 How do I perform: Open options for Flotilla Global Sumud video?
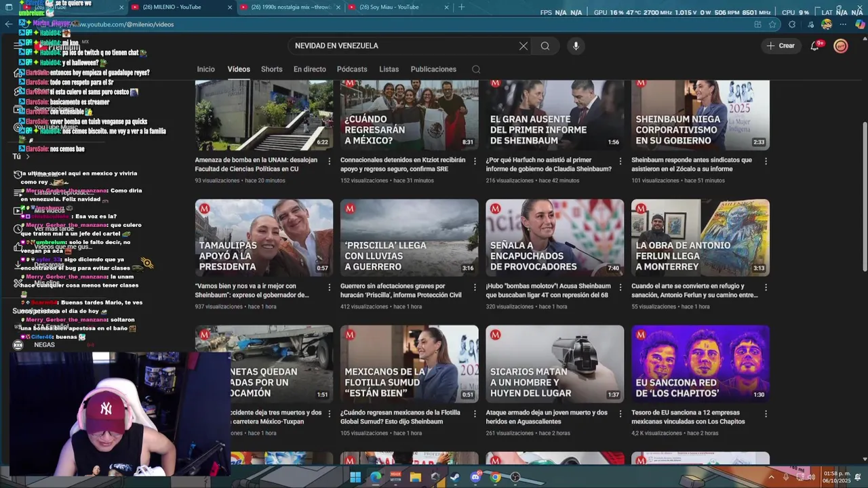coord(475,413)
